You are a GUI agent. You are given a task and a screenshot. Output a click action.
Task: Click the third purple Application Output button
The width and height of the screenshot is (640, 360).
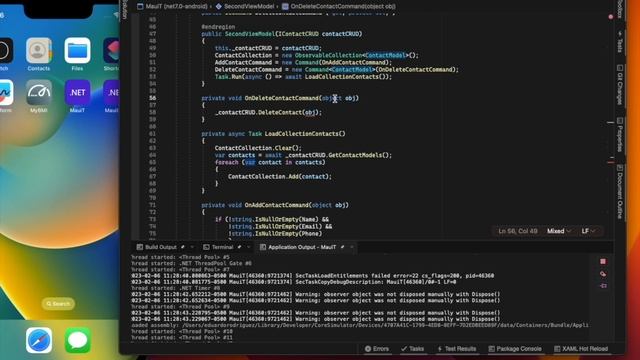pyautogui.click(x=603, y=286)
